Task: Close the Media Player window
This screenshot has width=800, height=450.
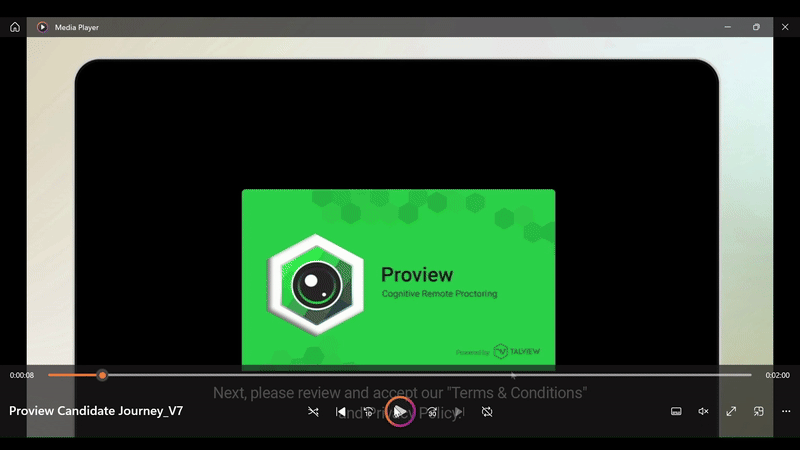Action: 785,27
